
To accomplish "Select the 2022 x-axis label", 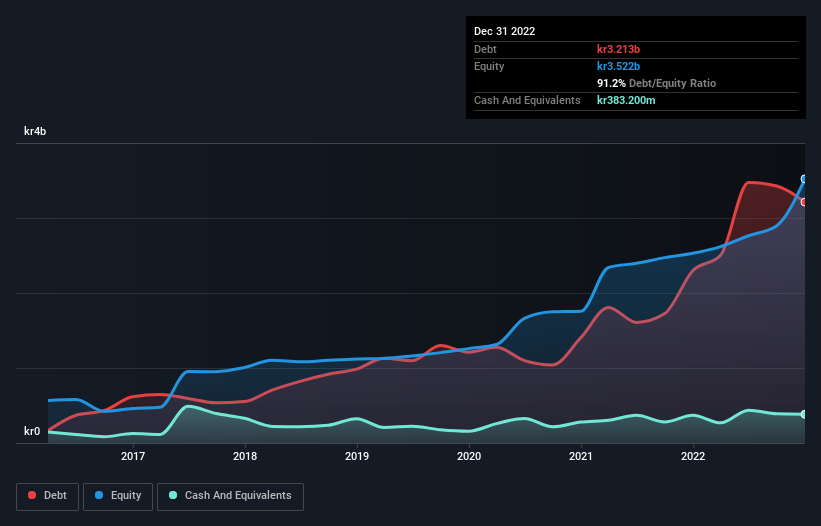I will point(693,456).
